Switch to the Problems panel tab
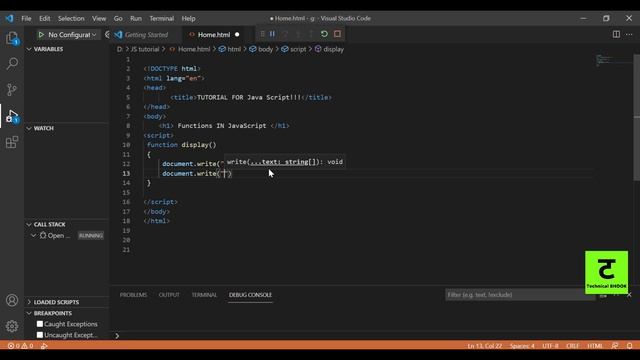 [x=133, y=295]
